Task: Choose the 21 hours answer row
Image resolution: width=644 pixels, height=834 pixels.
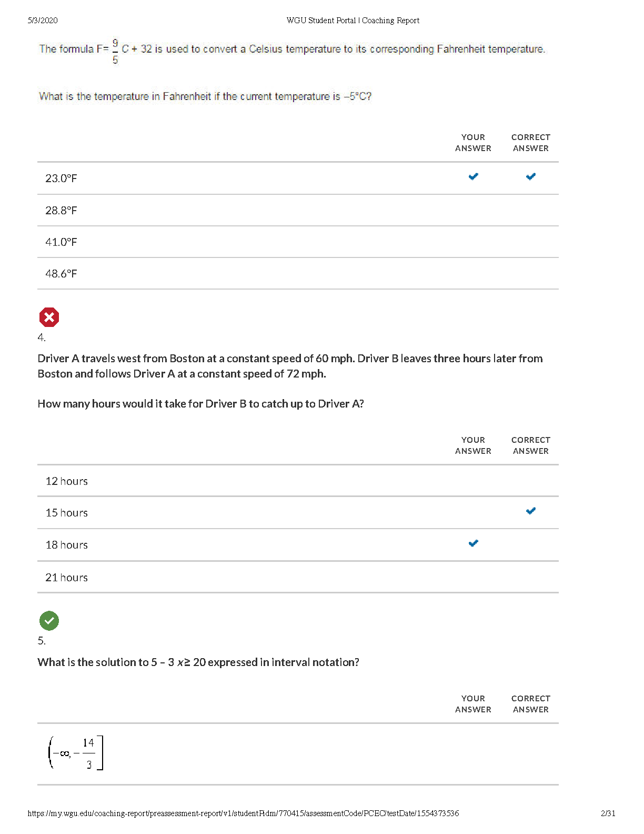Action: (x=298, y=577)
